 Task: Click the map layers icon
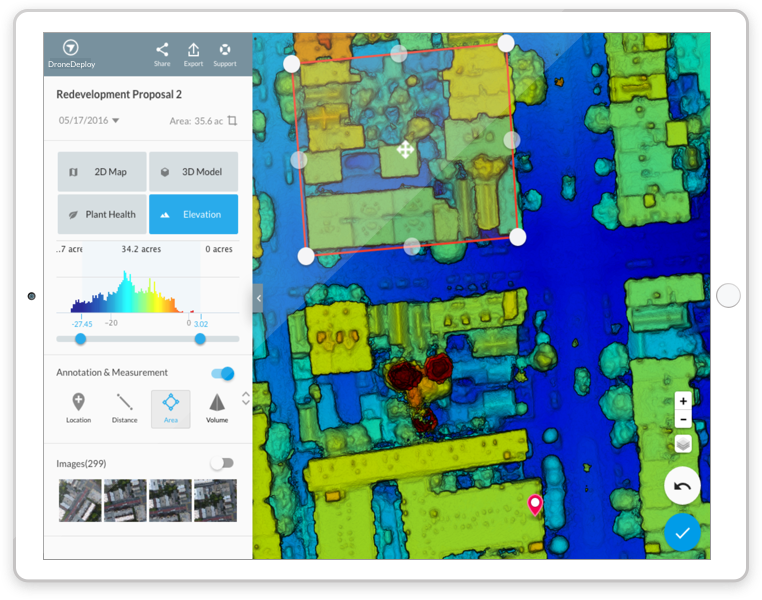pyautogui.click(x=682, y=443)
